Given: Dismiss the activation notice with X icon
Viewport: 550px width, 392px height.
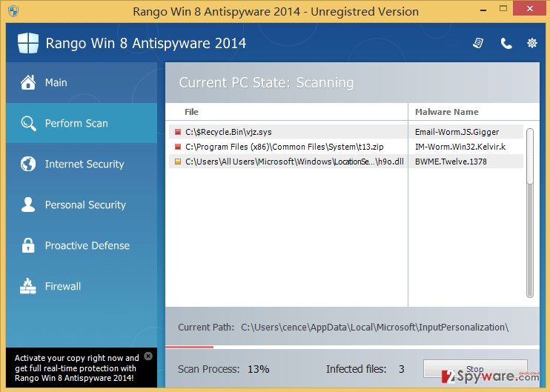Looking at the screenshot, I should 148,356.
